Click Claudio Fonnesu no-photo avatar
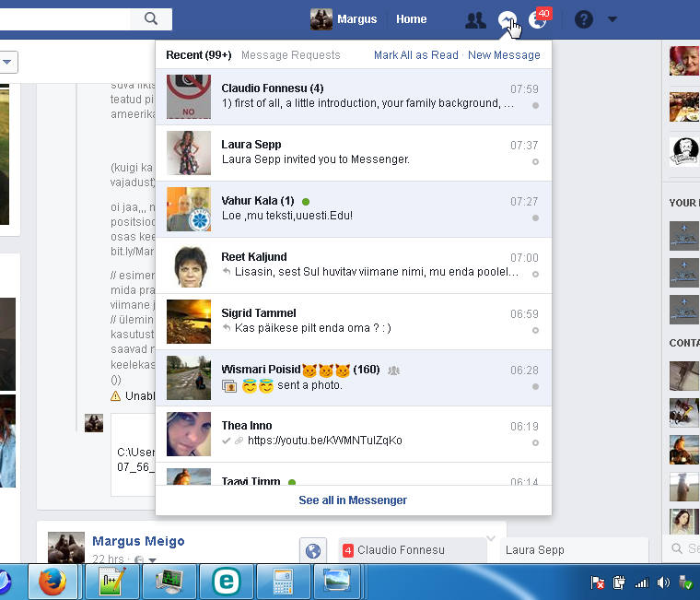The width and height of the screenshot is (700, 600). coord(189,97)
